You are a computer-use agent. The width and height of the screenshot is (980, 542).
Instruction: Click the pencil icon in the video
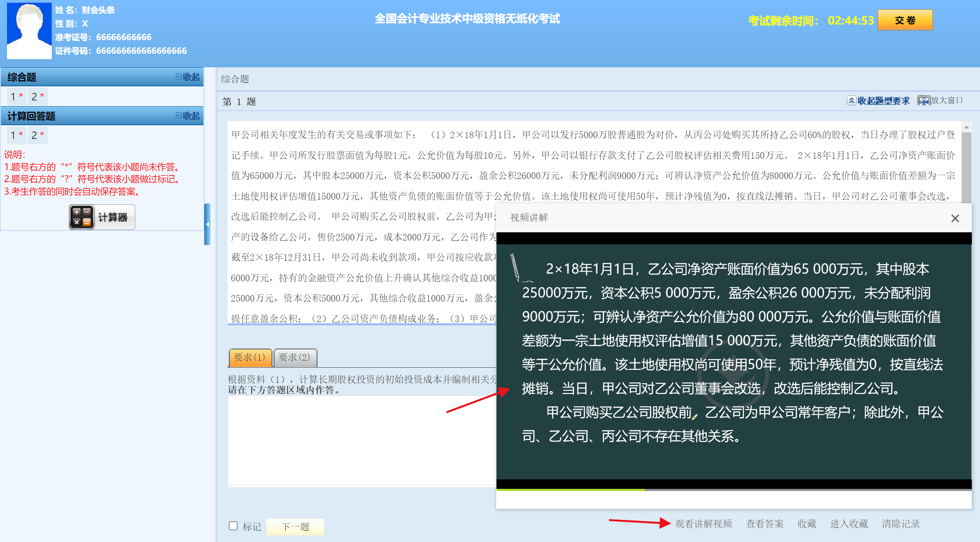click(515, 267)
